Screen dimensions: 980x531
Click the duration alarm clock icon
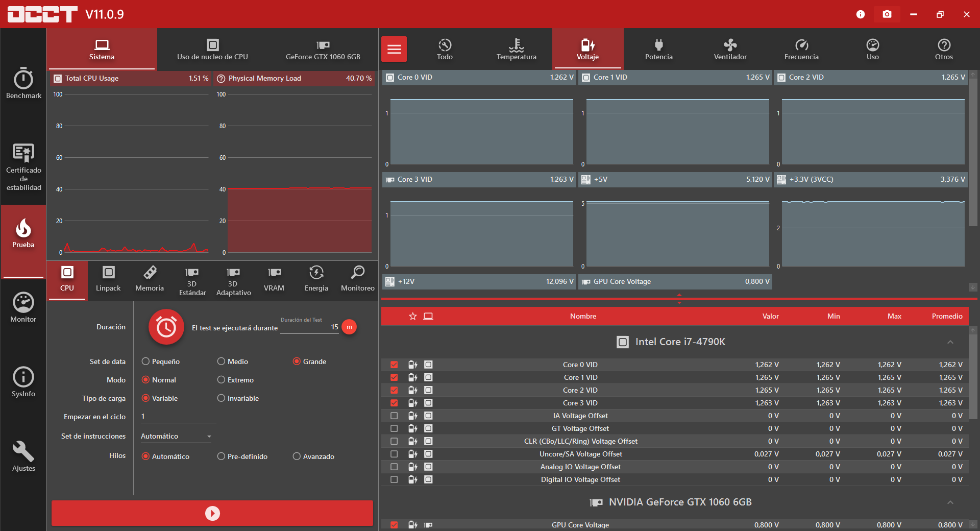pyautogui.click(x=166, y=327)
